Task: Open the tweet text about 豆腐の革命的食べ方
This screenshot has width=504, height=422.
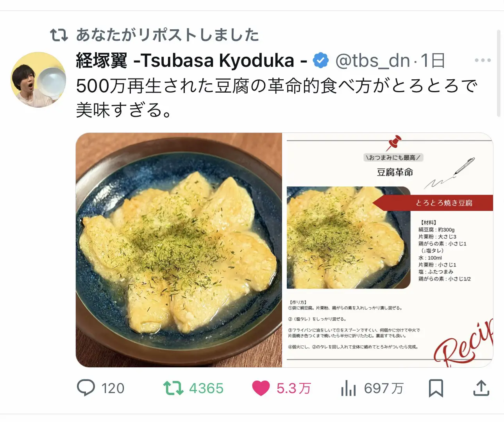Action: 277,98
